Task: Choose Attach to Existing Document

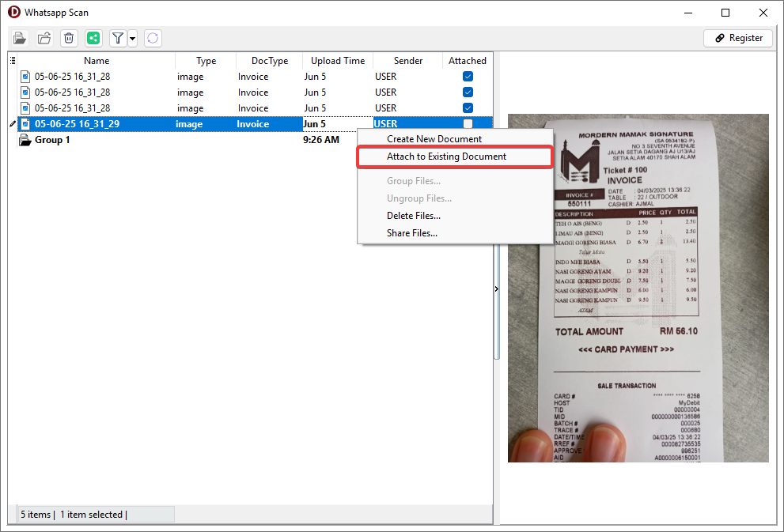Action: coord(455,157)
